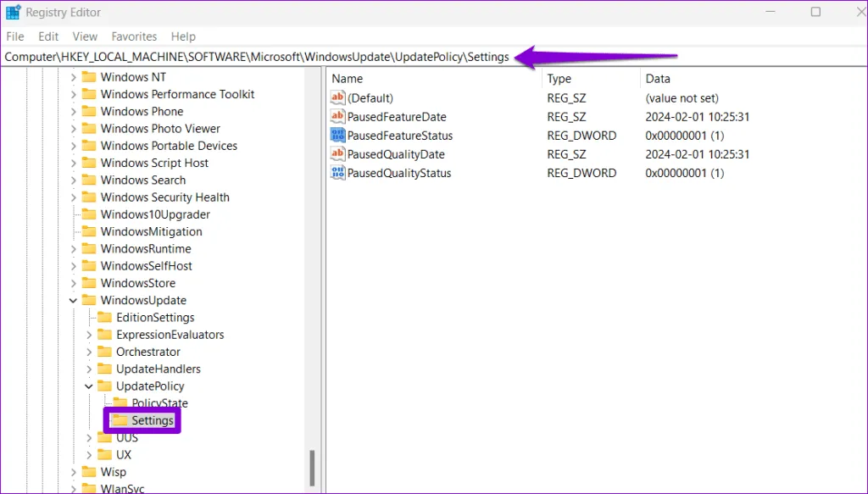Collapse the UpdatePolicy tree node
The image size is (868, 494).
pyautogui.click(x=89, y=386)
